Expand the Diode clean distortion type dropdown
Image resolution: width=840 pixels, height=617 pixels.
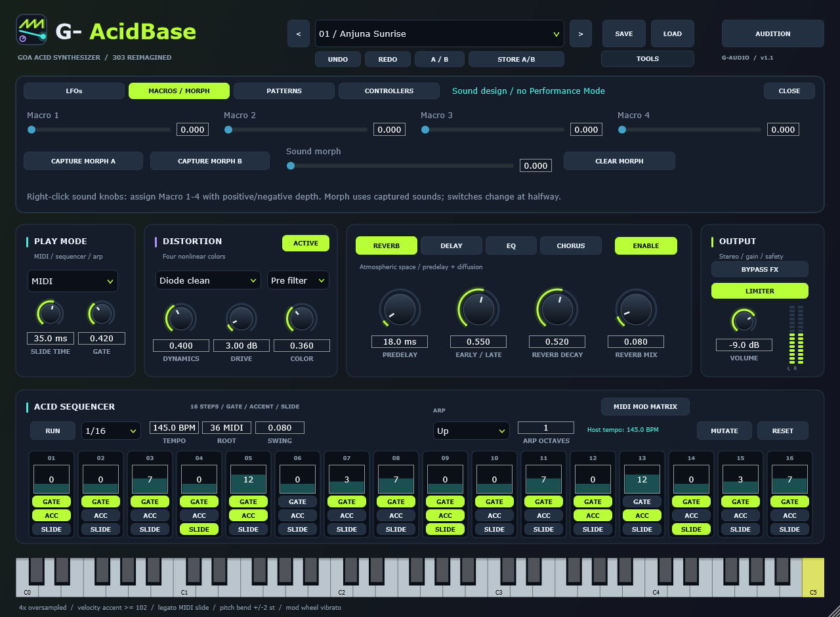coord(208,280)
